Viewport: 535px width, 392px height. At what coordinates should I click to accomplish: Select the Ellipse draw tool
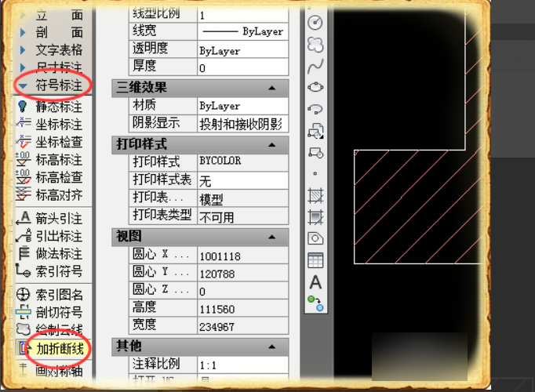[x=315, y=87]
